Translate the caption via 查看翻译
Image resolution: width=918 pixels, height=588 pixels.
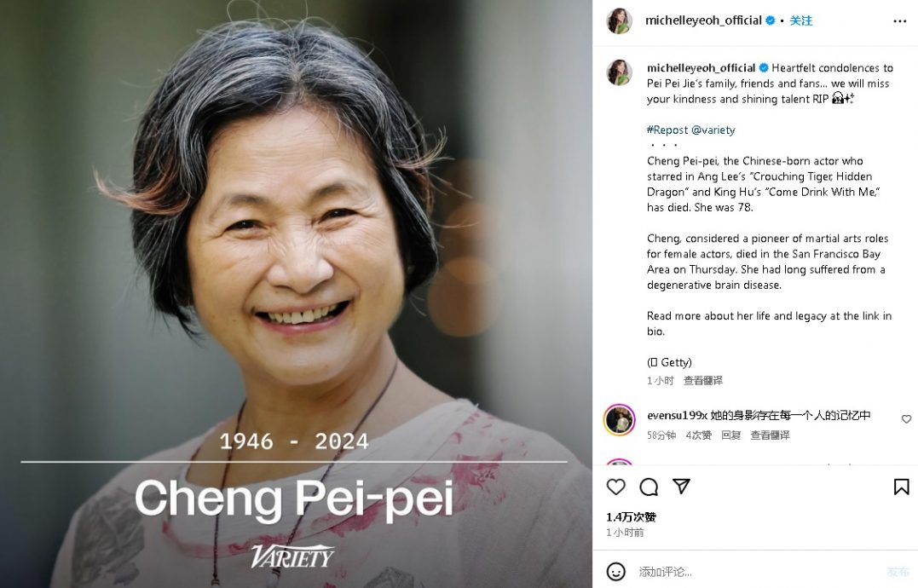coord(703,380)
